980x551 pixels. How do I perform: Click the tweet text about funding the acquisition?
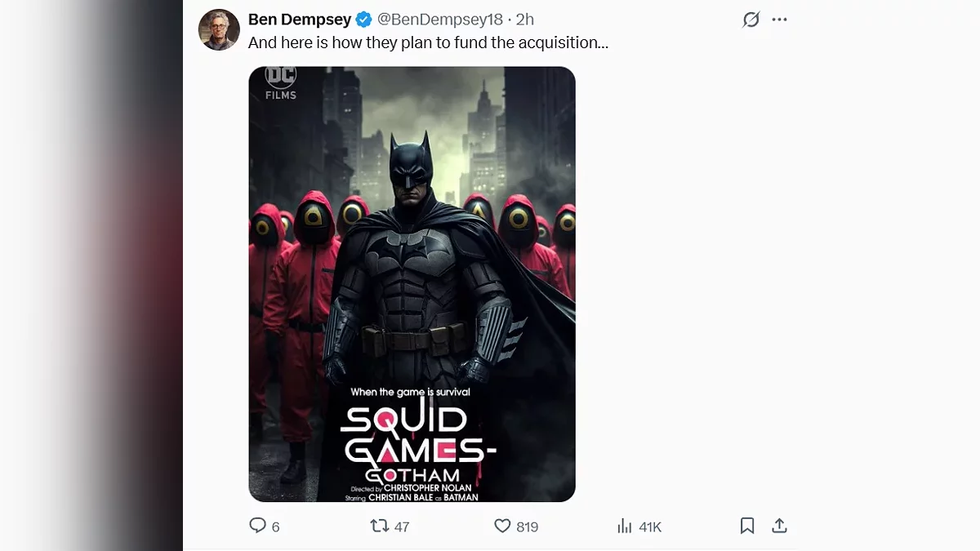[x=428, y=43]
